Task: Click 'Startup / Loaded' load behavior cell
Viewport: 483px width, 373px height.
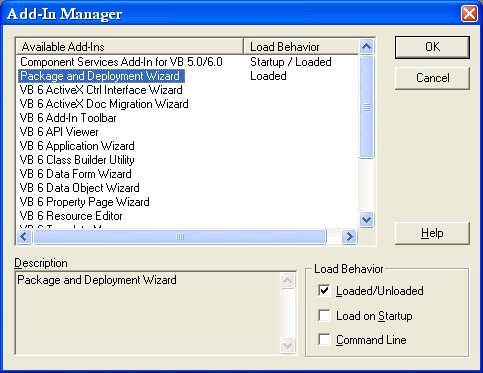Action: 291,62
